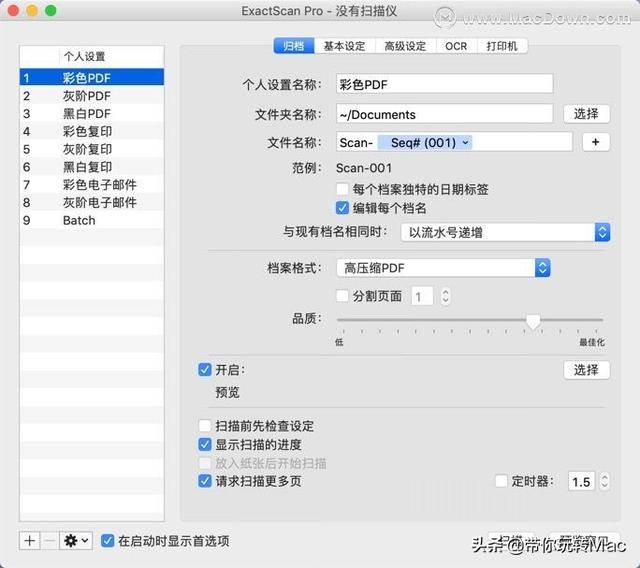Toggle 显示扫描的进度 checkbox

click(204, 444)
